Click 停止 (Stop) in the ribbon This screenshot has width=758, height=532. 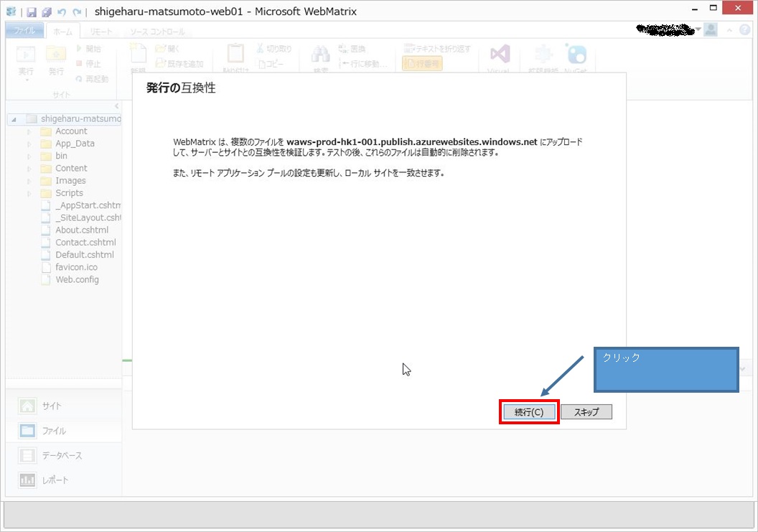[88, 63]
